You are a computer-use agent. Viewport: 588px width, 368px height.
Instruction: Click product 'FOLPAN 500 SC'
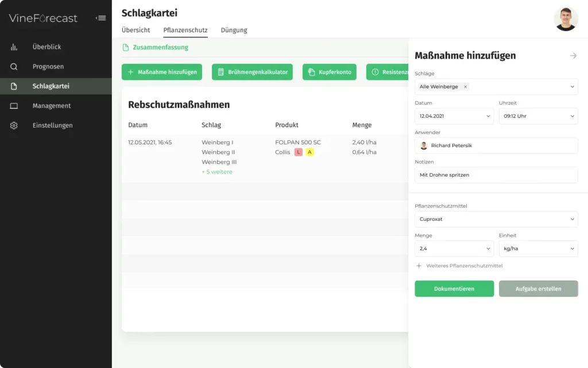[x=298, y=143]
